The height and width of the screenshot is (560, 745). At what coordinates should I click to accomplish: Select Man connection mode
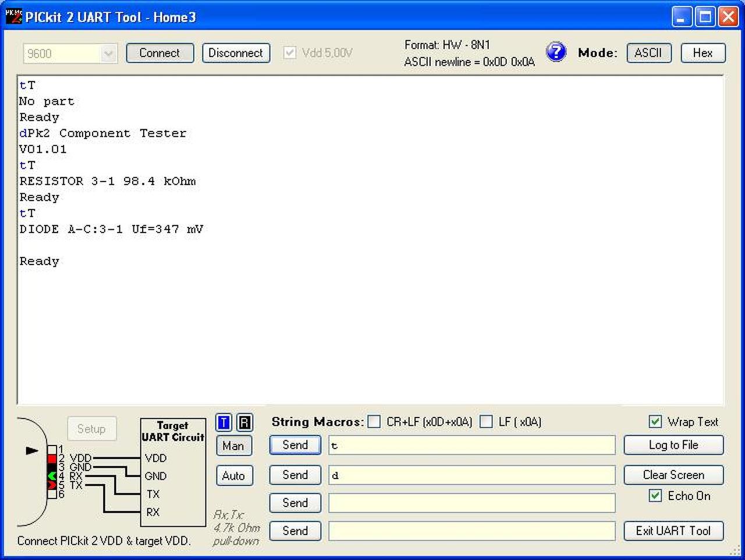233,446
